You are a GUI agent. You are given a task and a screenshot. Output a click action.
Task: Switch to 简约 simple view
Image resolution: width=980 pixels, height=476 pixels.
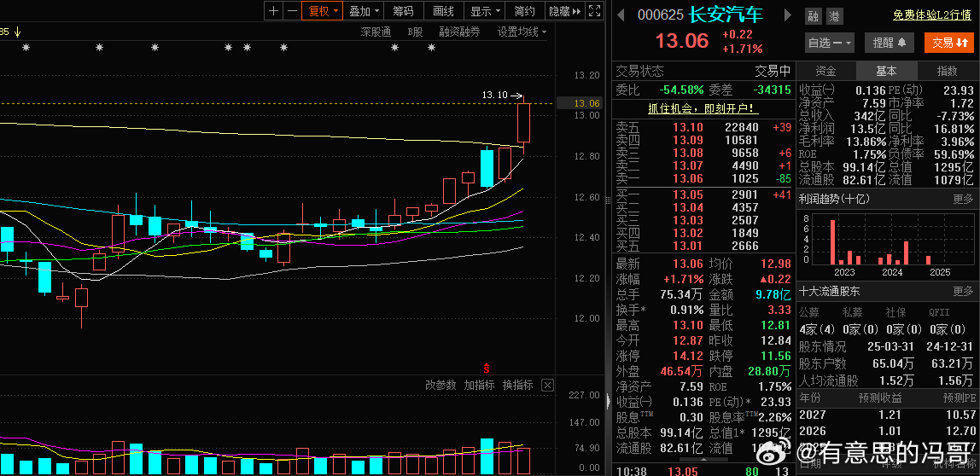524,10
